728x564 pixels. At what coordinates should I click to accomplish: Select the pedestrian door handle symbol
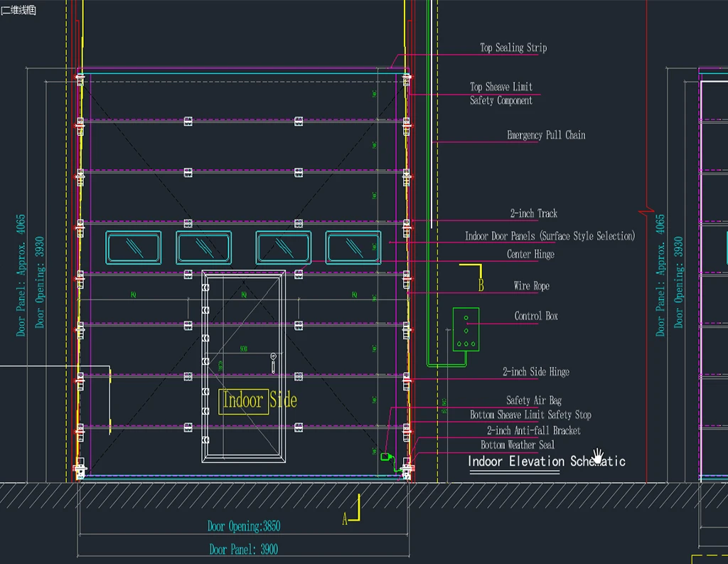[x=273, y=363]
